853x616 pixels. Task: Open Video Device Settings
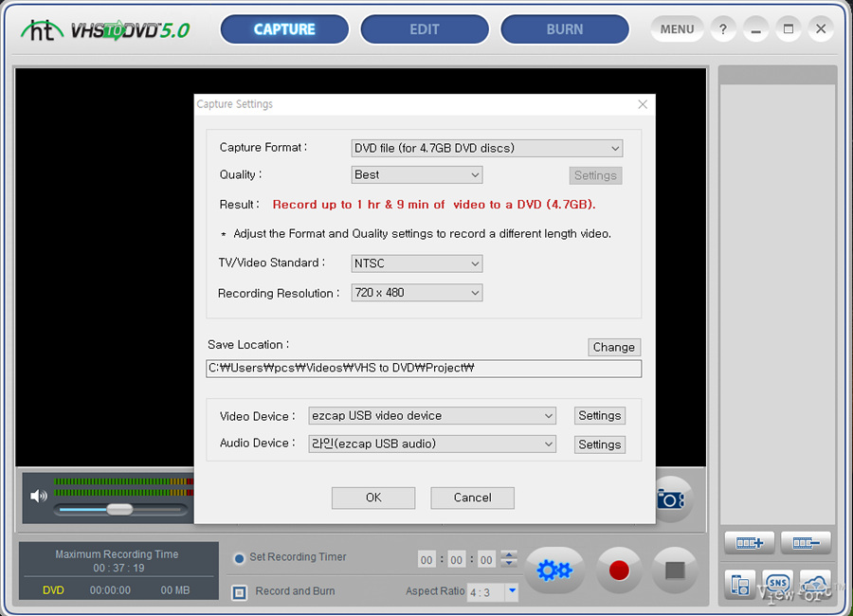600,416
